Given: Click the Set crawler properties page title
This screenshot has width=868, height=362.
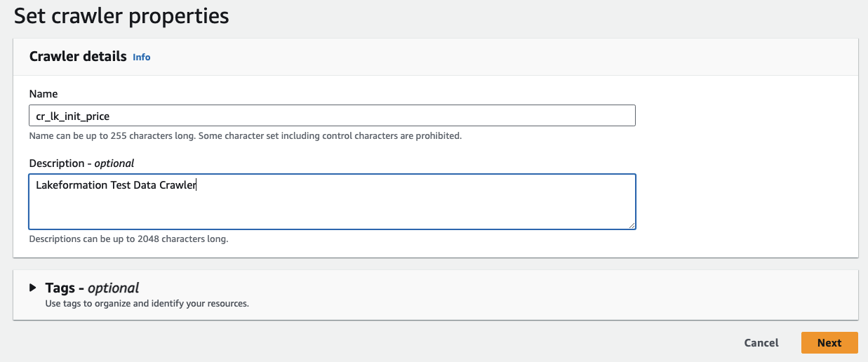Looking at the screenshot, I should click(x=121, y=16).
